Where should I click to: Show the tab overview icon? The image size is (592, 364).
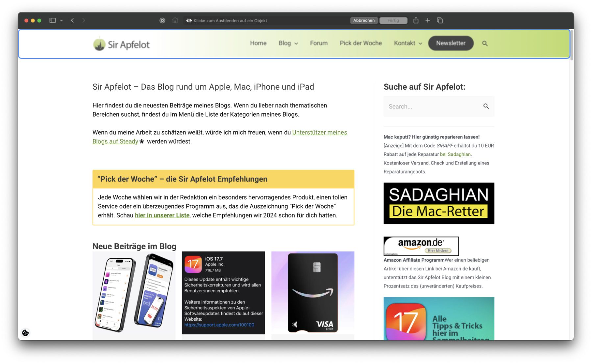coord(440,20)
